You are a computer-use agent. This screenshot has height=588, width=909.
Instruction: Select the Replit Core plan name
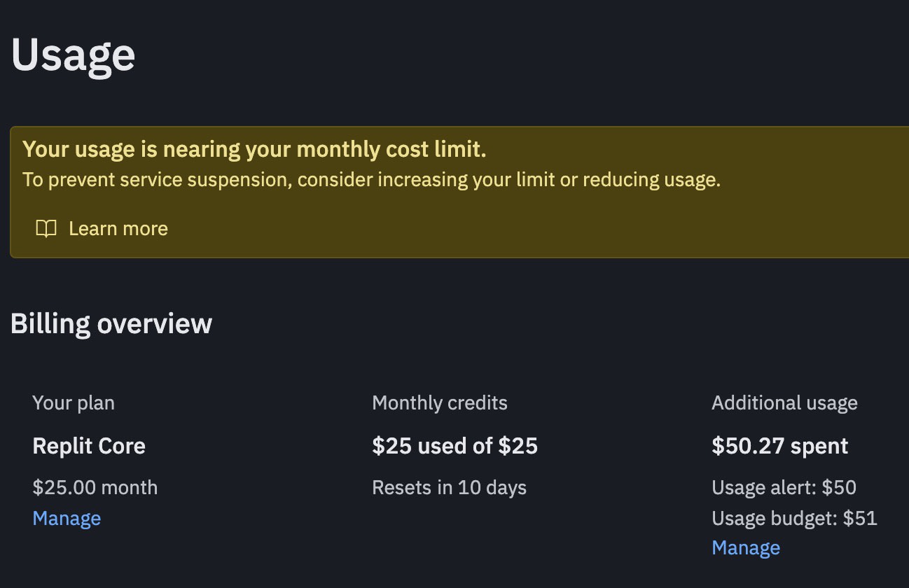[x=89, y=446]
